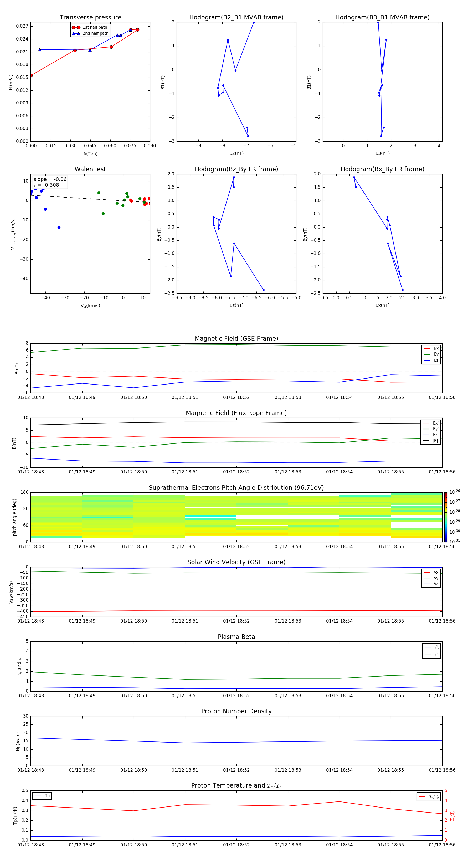Image resolution: width=473 pixels, height=868 pixels.
Task: Click the "Tp(10^6K)" y-axis label
Action: click(x=15, y=815)
